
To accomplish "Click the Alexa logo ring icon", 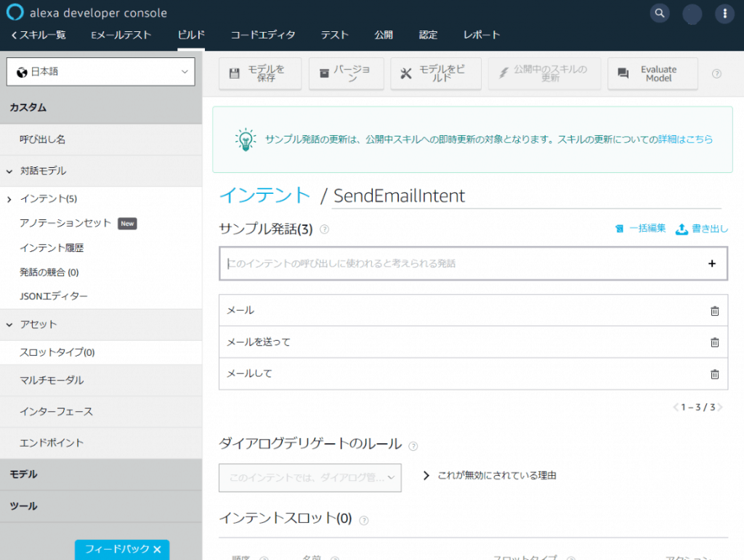I will [15, 12].
